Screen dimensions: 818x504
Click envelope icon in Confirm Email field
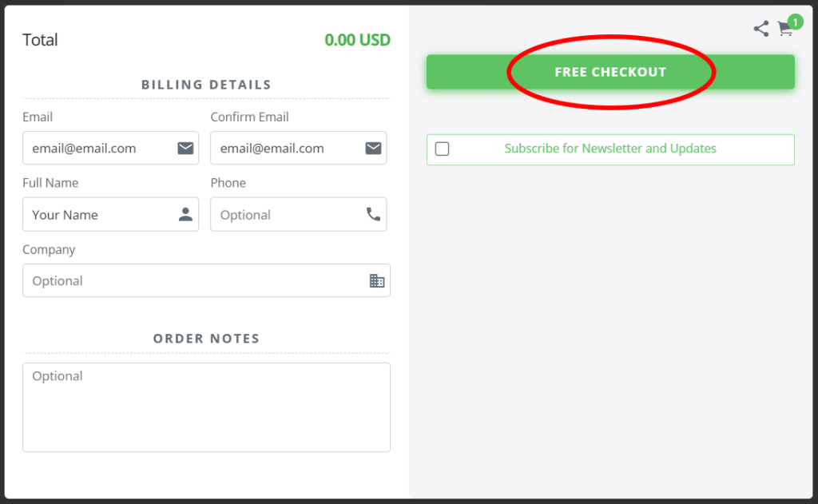pos(373,148)
